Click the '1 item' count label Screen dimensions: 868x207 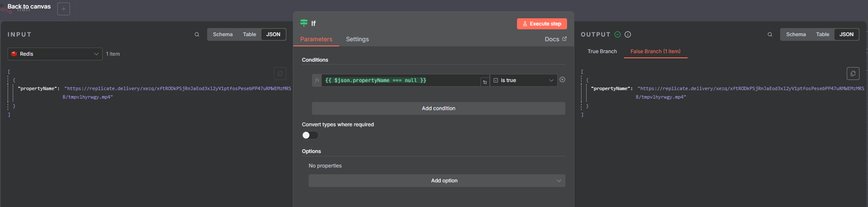click(113, 54)
